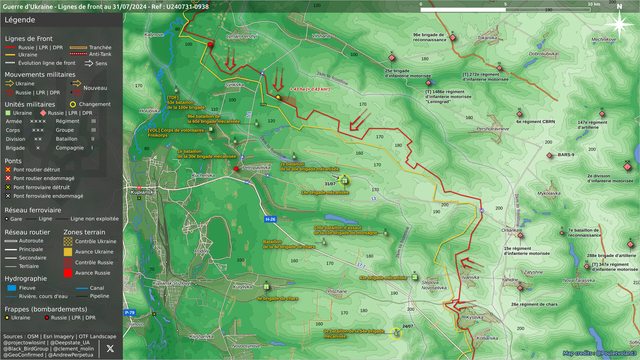
Task: Click the 'Pont ferroviaire endommagé' legend icon
Action: click(8, 196)
